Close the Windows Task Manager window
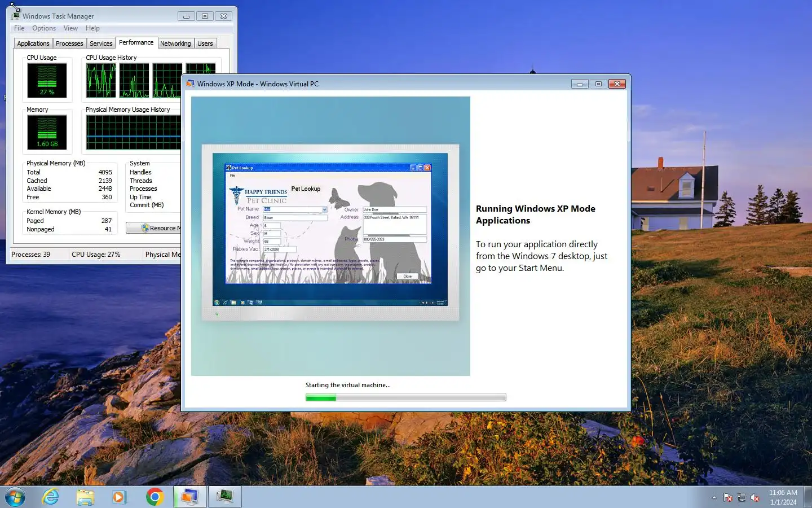 coord(223,16)
